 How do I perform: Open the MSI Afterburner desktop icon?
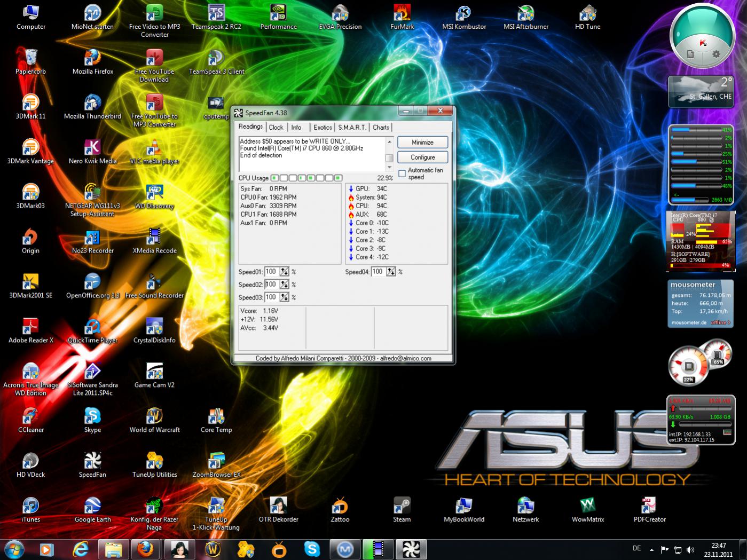click(526, 16)
